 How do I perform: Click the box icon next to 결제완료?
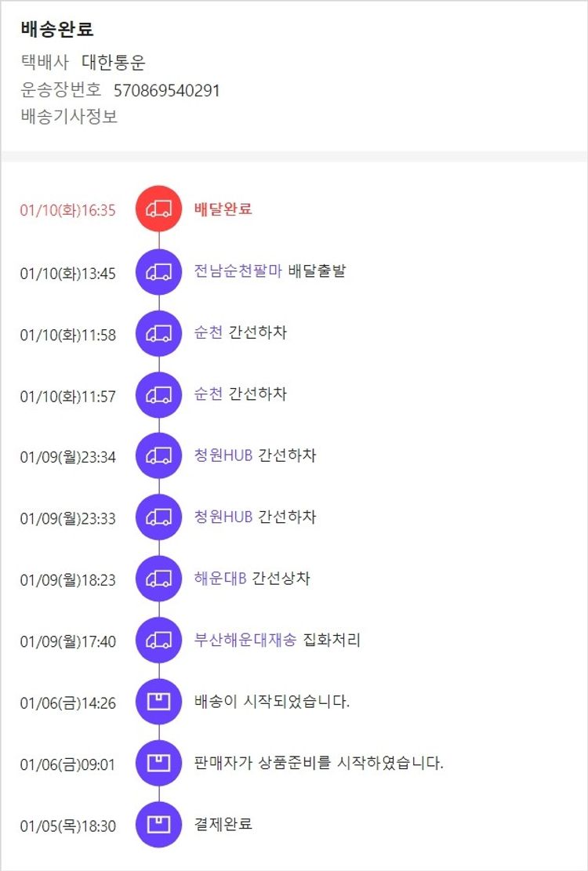[x=159, y=824]
